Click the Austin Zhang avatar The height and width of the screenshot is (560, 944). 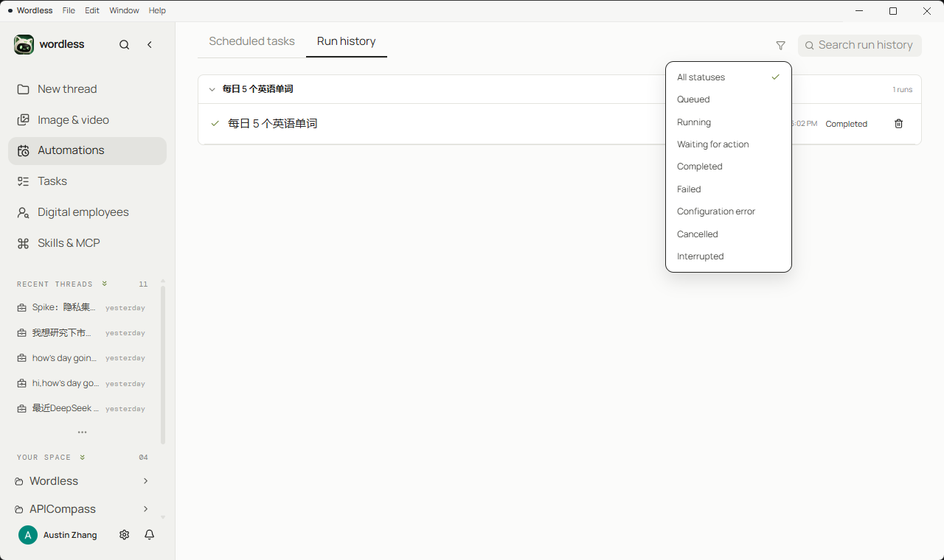pos(28,535)
